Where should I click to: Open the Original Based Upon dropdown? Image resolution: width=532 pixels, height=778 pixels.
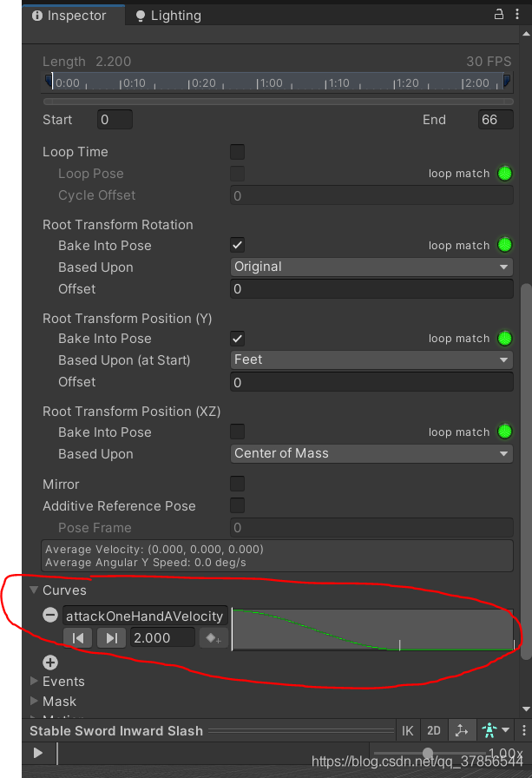371,267
